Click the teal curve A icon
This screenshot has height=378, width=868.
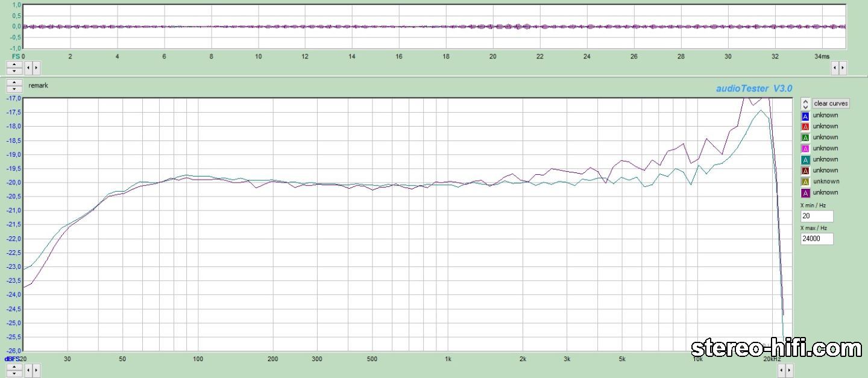tap(805, 160)
